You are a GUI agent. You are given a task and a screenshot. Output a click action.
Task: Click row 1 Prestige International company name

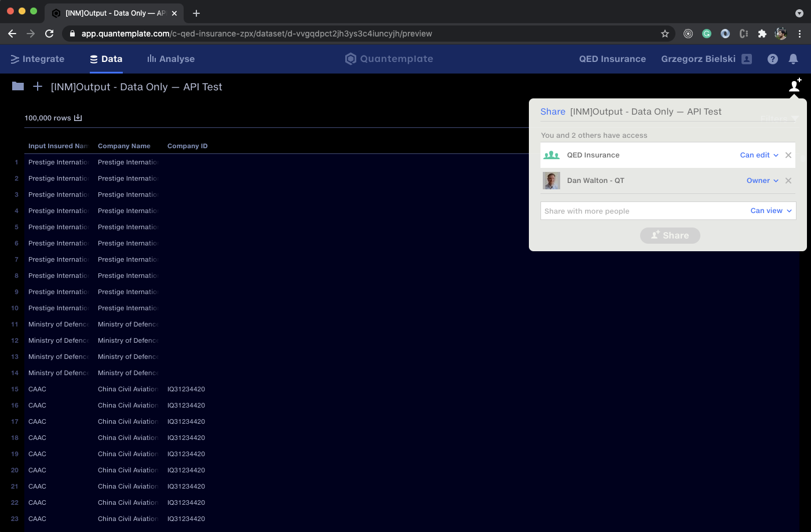pyautogui.click(x=127, y=162)
